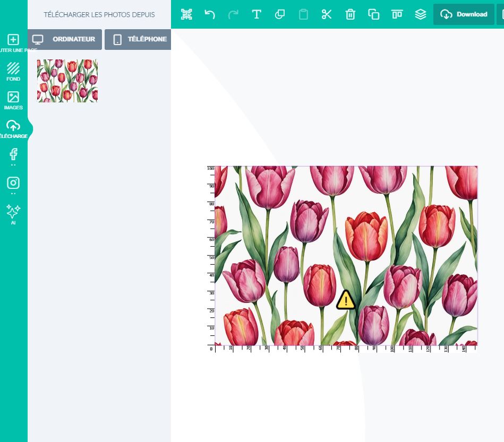Click the QR code icon in toolbar

(x=186, y=14)
